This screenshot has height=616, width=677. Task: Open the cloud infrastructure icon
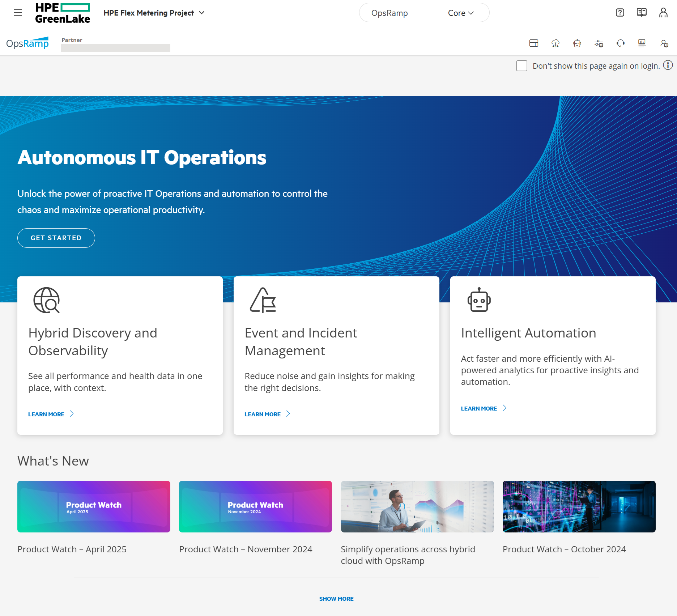(555, 43)
